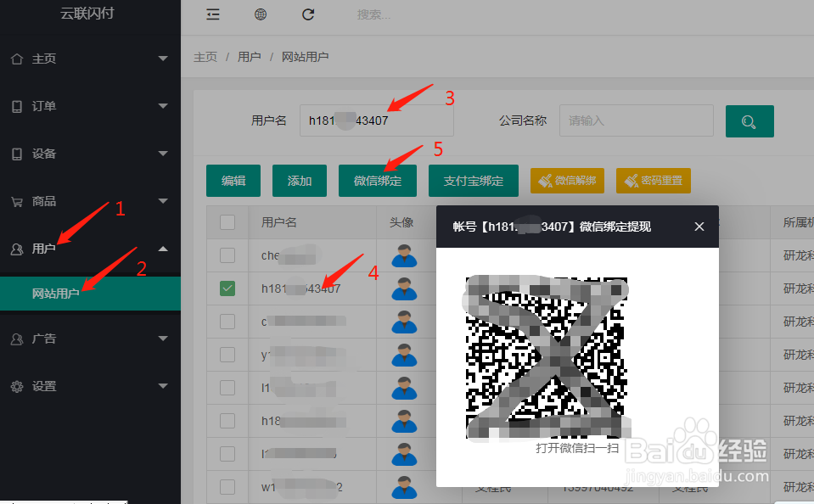
Task: Toggle the sidebar collapse icon
Action: point(213,14)
